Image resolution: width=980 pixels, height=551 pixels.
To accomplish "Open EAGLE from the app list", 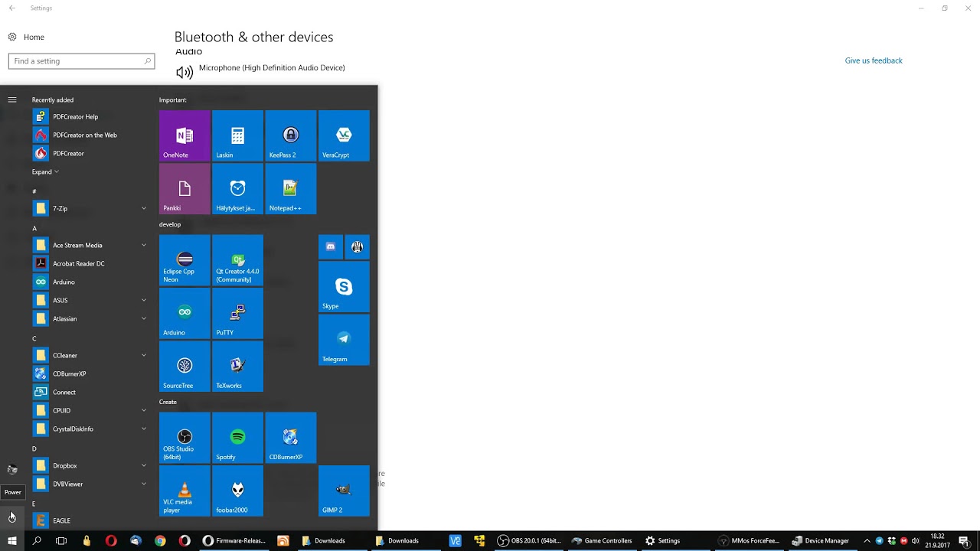I will pos(90,520).
